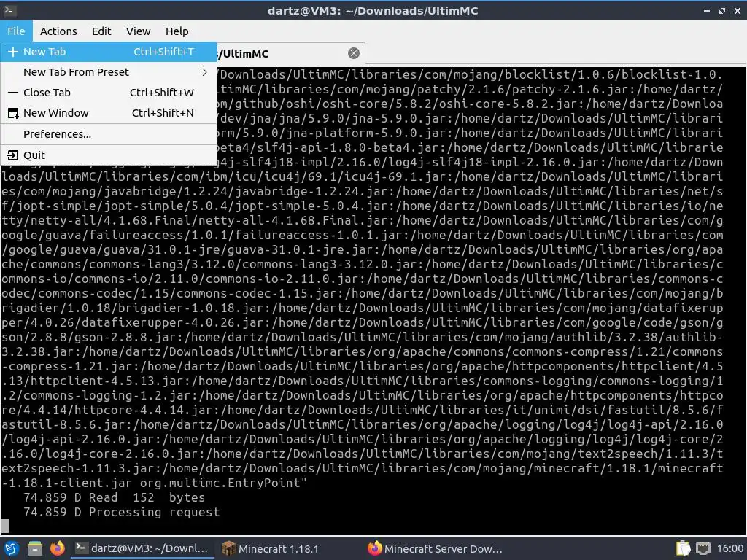Click the 16:00 clock in the taskbar
Screen dimensions: 747x560
point(729,548)
